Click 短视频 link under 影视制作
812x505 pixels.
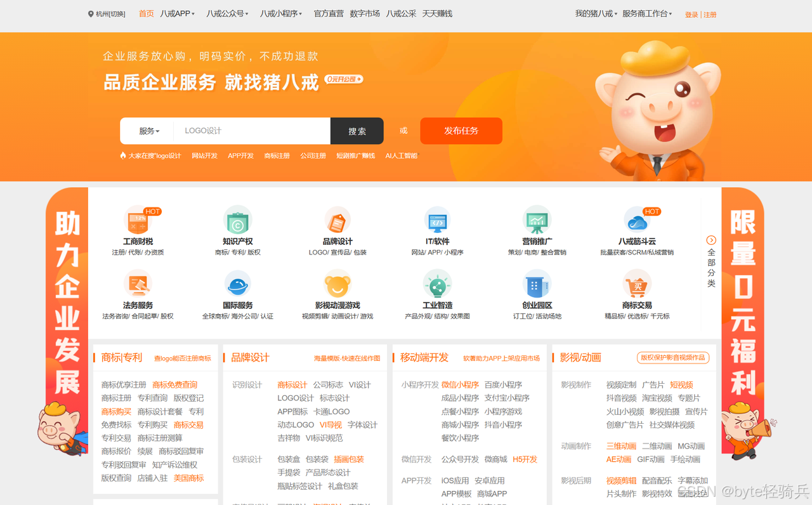681,384
